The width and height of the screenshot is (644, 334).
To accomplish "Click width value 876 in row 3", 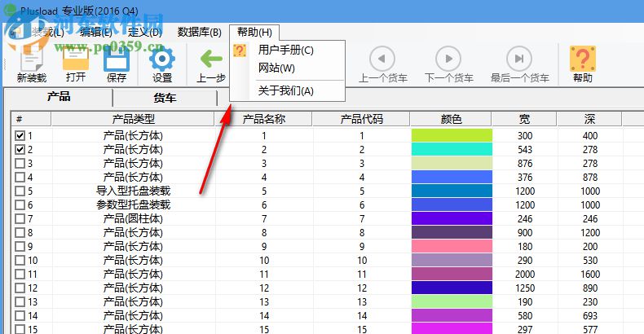I will click(525, 163).
